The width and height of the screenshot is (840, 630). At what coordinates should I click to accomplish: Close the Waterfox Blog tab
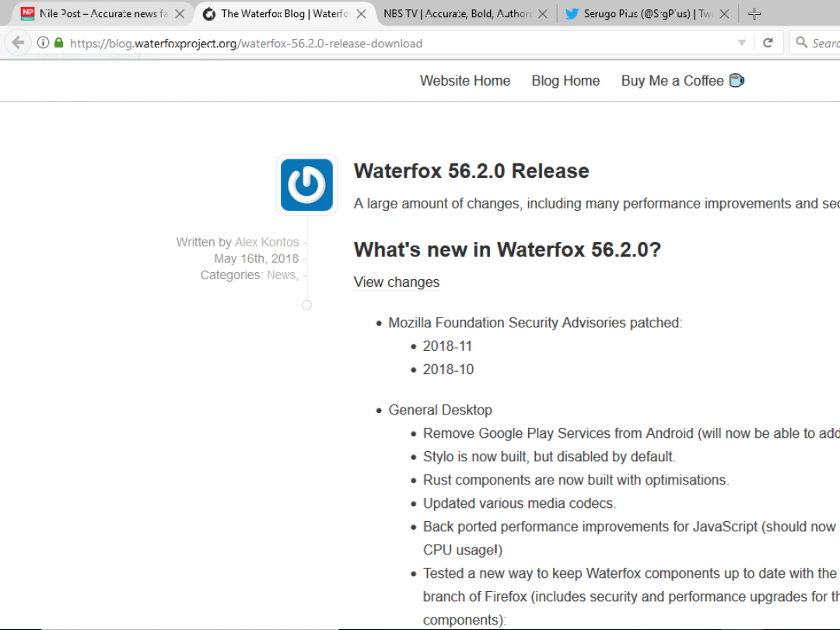[361, 14]
